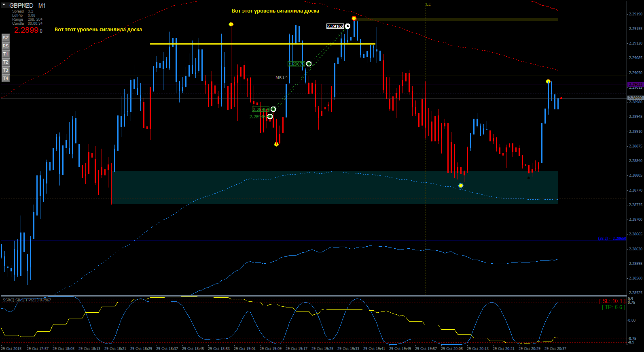
Task: Click the 2.29162 white price label
Action: tap(335, 26)
